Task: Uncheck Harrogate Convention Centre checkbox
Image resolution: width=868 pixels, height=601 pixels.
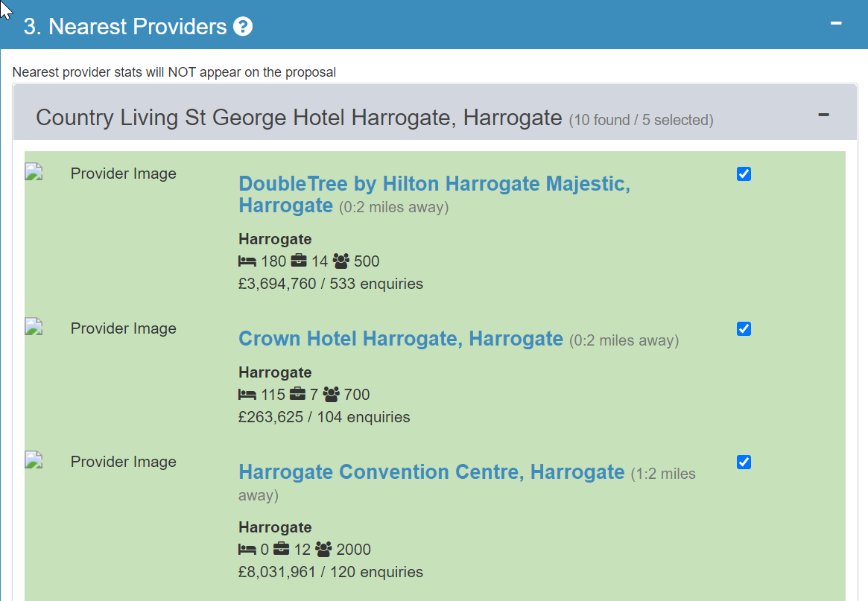Action: click(744, 462)
